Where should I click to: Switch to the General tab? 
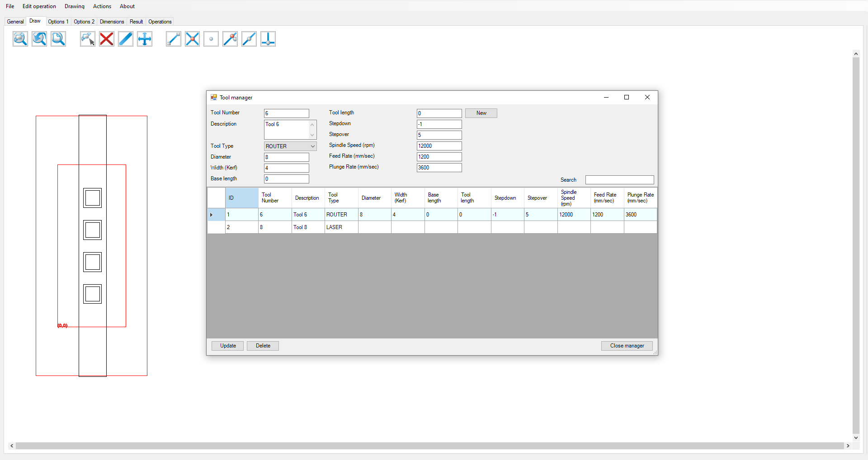tap(15, 22)
